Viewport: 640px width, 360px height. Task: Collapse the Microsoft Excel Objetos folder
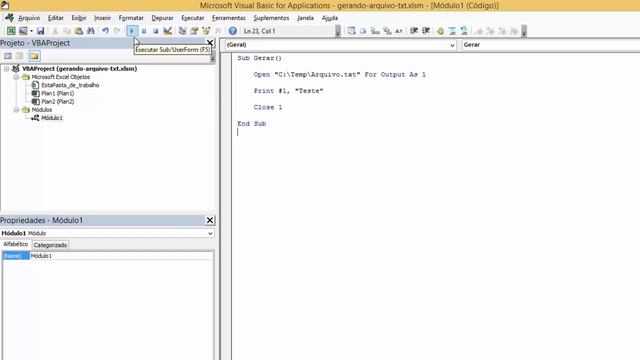[16, 77]
